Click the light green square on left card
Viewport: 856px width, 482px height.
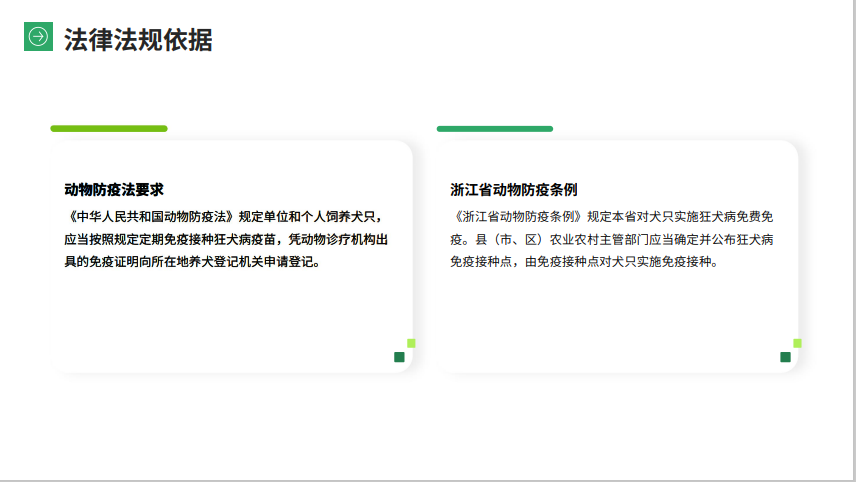click(x=411, y=343)
